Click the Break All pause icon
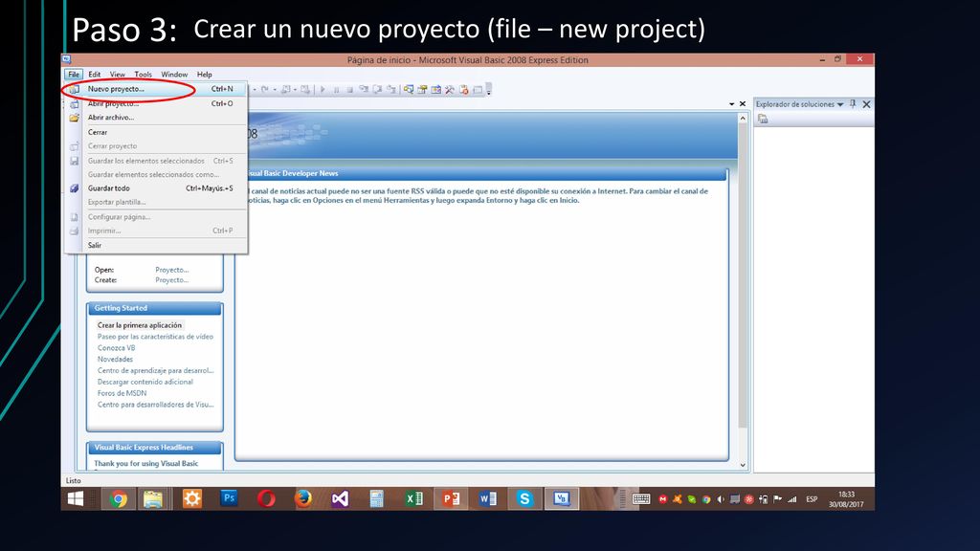Screen dimensions: 980x551 336,89
